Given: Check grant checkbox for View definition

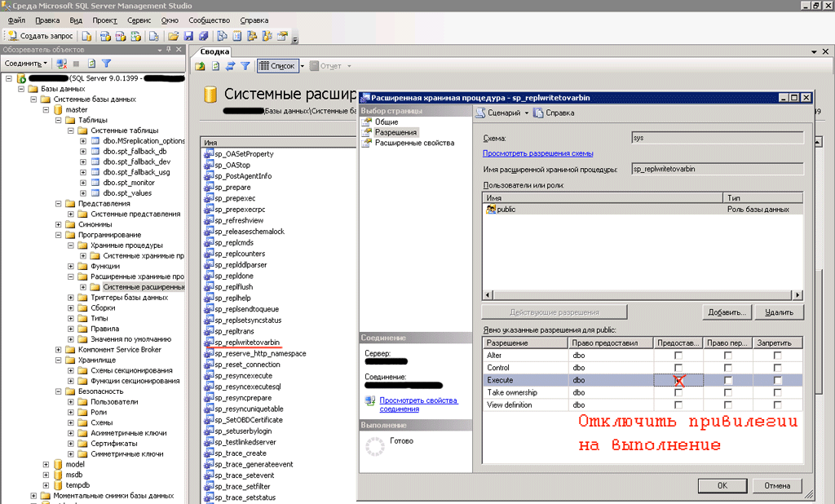Looking at the screenshot, I should point(678,405).
